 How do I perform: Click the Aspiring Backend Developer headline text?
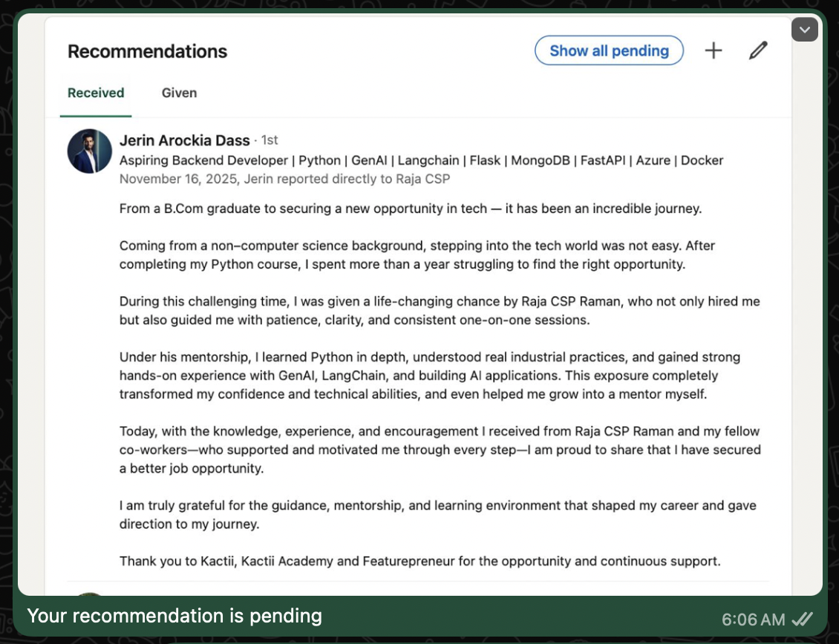(421, 160)
